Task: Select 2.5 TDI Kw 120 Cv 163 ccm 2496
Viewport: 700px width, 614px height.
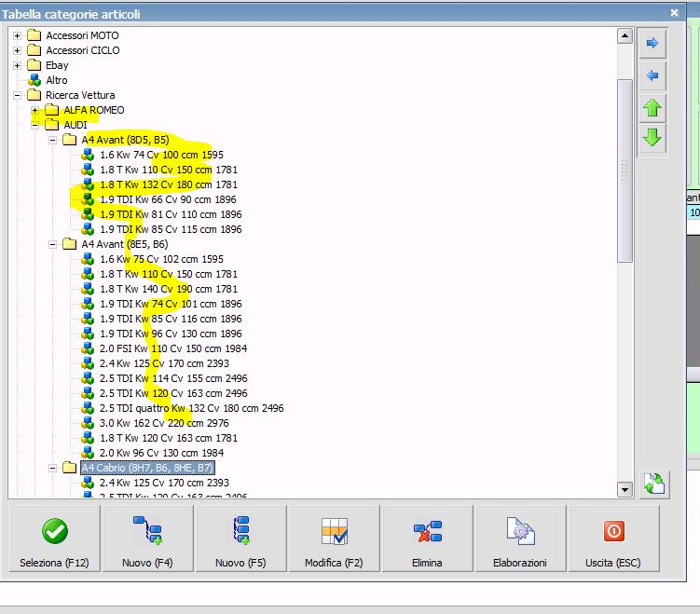Action: pyautogui.click(x=173, y=393)
